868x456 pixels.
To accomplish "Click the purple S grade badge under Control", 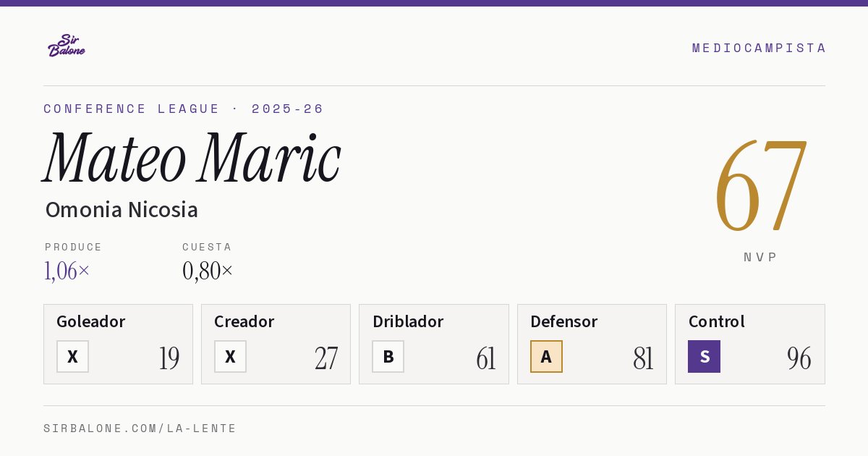I will [x=704, y=356].
